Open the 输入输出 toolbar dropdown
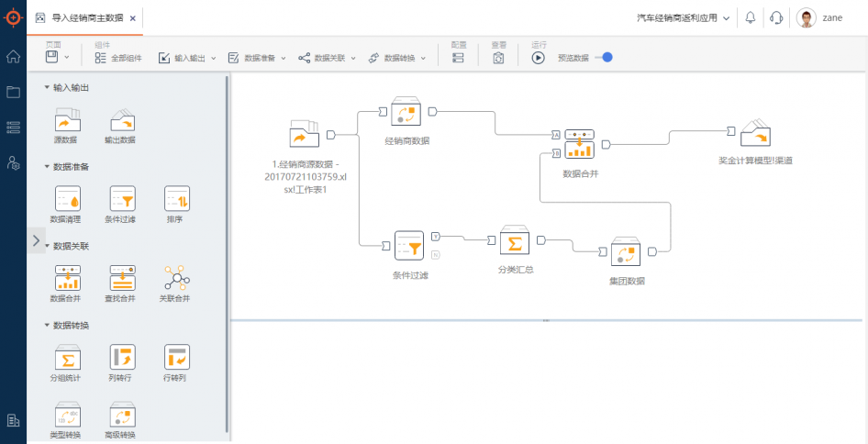Image resolution: width=868 pixels, height=444 pixels. 187,58
